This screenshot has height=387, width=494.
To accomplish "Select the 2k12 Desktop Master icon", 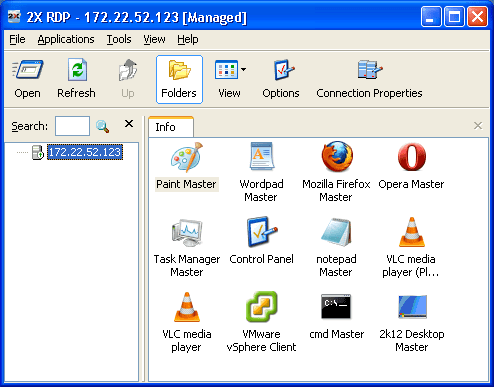I will click(412, 307).
